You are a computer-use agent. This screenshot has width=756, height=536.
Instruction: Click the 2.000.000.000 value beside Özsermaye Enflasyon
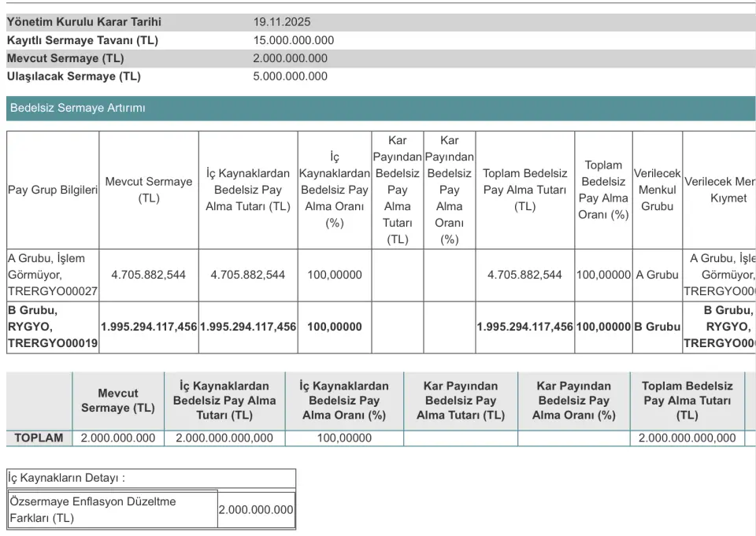pos(256,510)
